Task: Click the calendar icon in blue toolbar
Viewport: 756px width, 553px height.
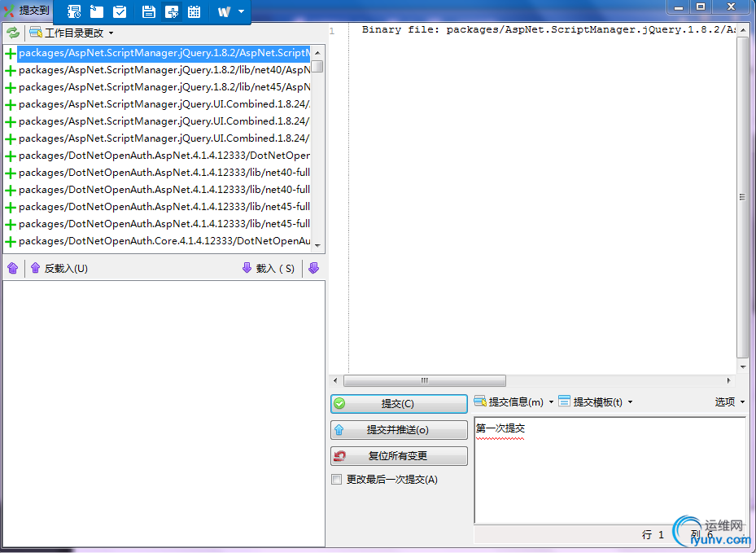Action: coord(194,11)
